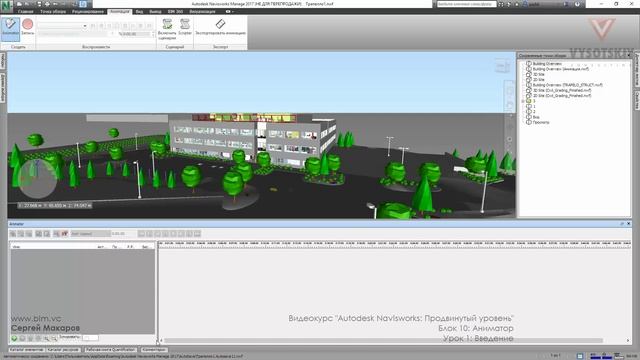Select Building Overview (TRAPELO_STRUCT.nwf) viewpoint
640x360 pixels.
click(567, 85)
